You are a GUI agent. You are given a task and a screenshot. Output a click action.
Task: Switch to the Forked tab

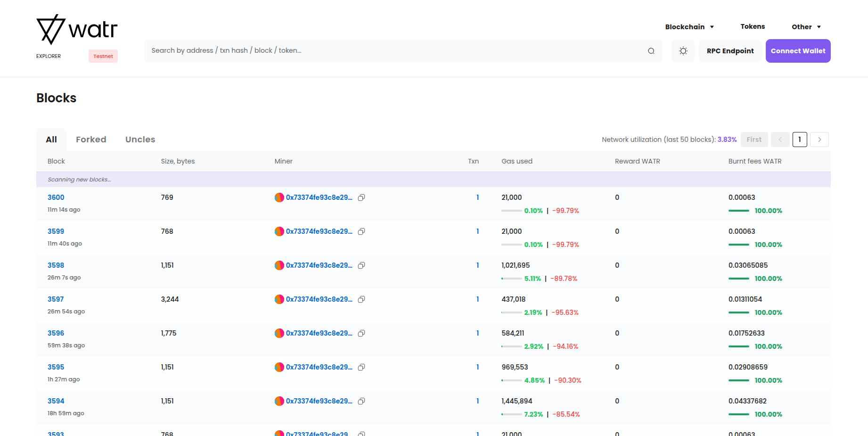pos(91,140)
